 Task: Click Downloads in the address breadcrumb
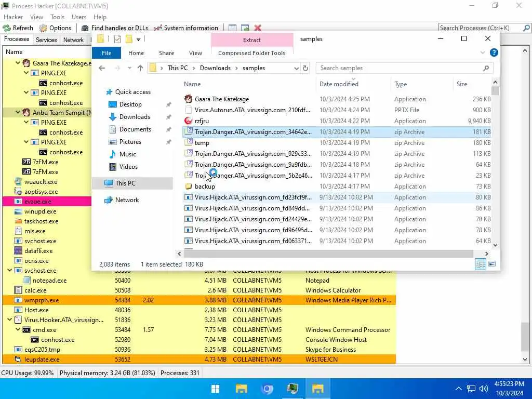coord(215,68)
